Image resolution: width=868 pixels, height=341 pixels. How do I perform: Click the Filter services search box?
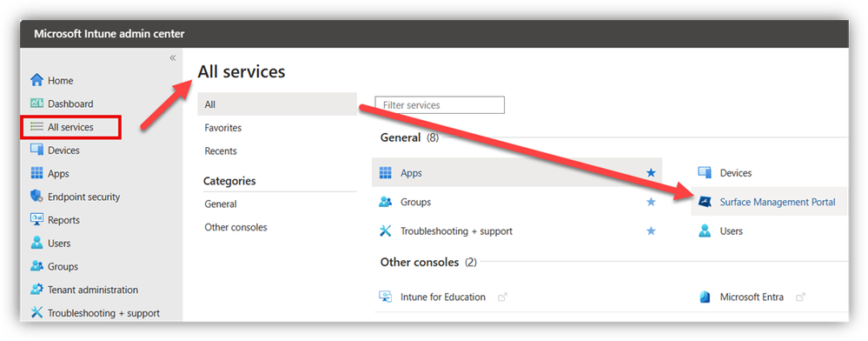click(440, 104)
